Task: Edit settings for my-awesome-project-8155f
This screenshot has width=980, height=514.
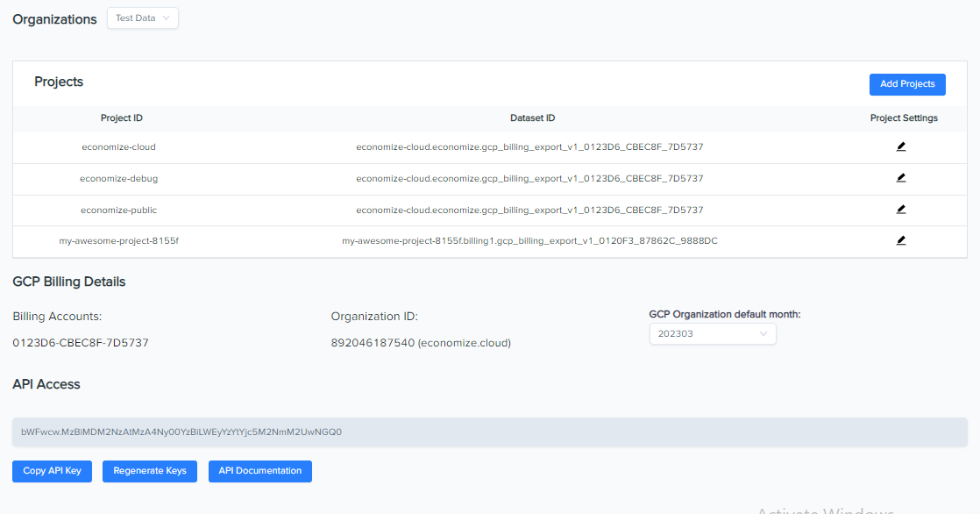Action: pyautogui.click(x=900, y=240)
